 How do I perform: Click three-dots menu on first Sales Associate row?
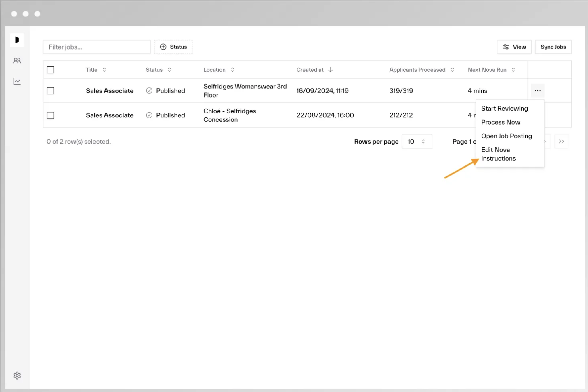[x=537, y=91]
